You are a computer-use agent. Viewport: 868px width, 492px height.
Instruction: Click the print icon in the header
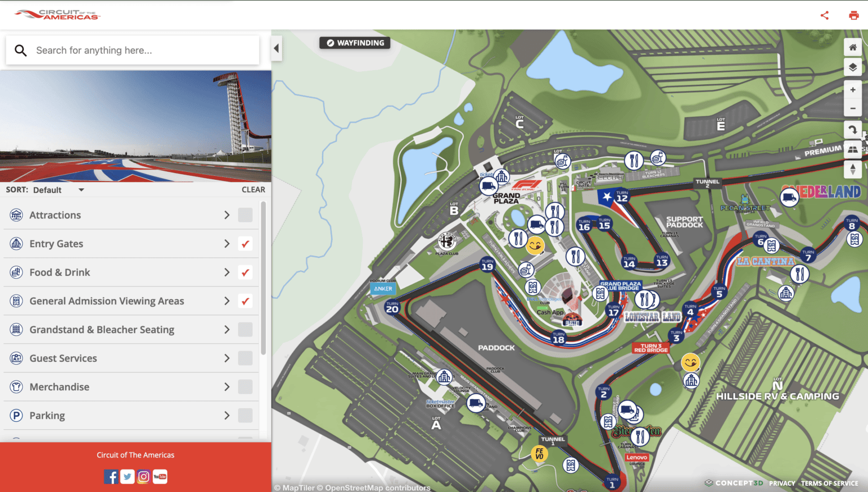point(853,15)
